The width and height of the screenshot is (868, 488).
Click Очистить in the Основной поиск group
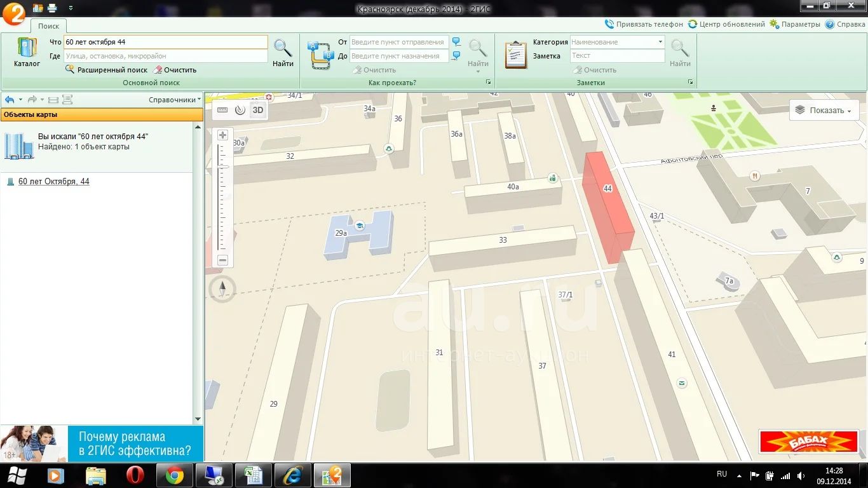(175, 70)
